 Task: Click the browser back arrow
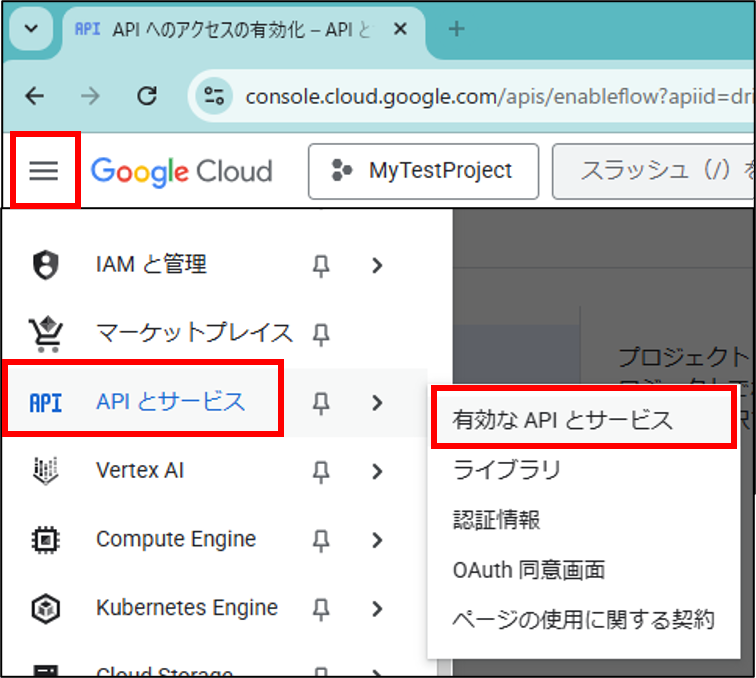[x=35, y=96]
